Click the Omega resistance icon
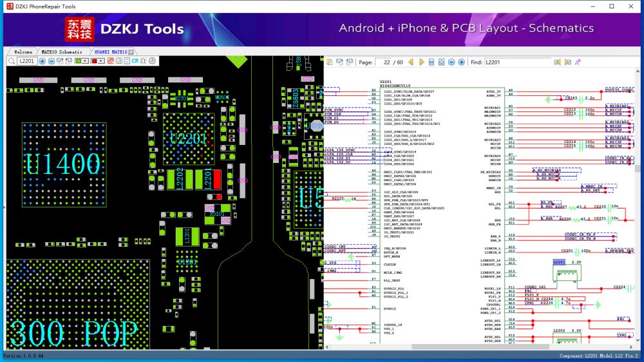Image resolution: width=644 pixels, height=362 pixels. click(x=143, y=61)
